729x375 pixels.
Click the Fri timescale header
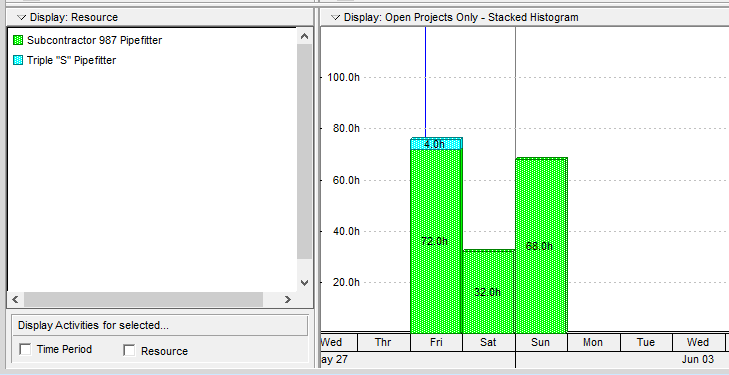pyautogui.click(x=436, y=343)
